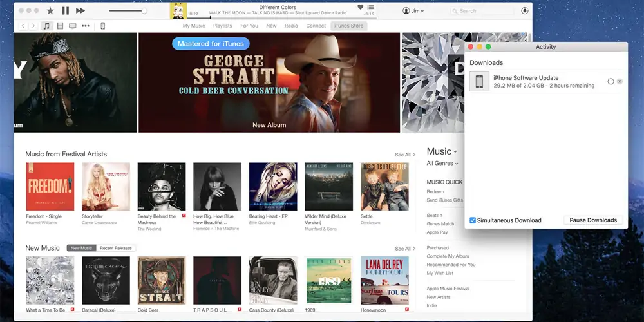Open the 1989 album cover
Screen dimensions: 644x322
[329, 281]
